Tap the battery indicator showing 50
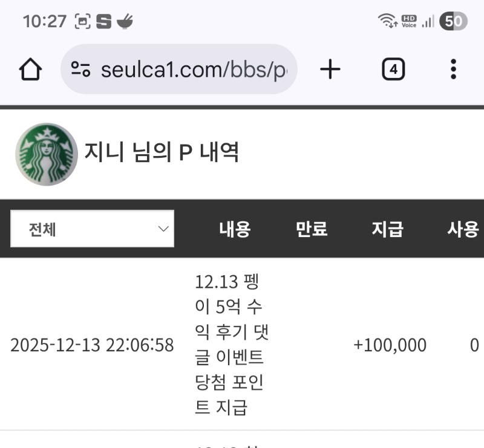Image resolution: width=484 pixels, height=448 pixels. click(x=453, y=19)
